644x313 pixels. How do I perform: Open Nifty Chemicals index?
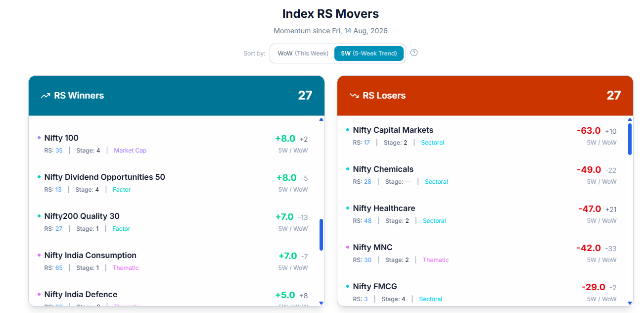(x=383, y=169)
